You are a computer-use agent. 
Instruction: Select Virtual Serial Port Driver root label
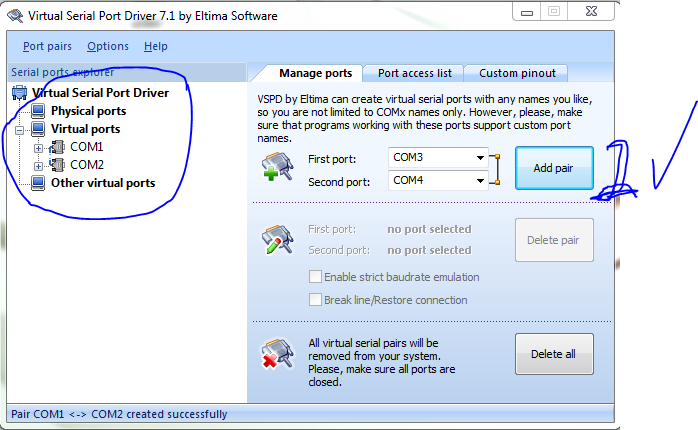pos(100,93)
